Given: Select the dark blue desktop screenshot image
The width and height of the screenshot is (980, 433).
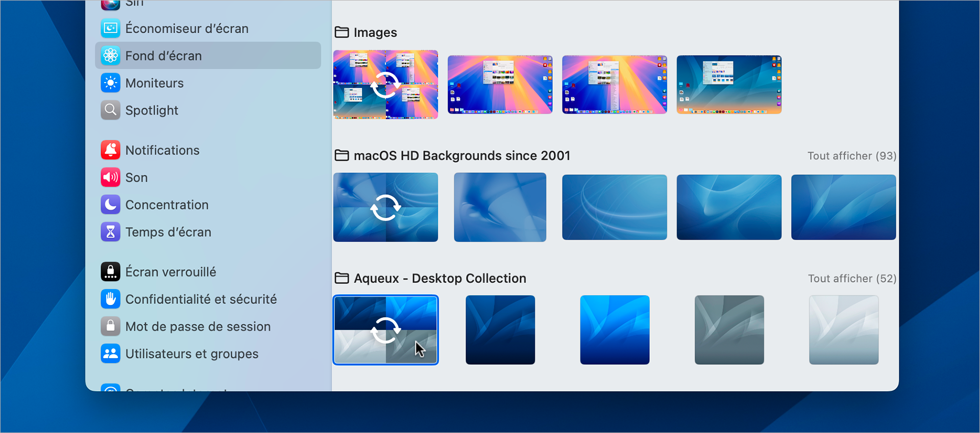Looking at the screenshot, I should pyautogui.click(x=729, y=85).
